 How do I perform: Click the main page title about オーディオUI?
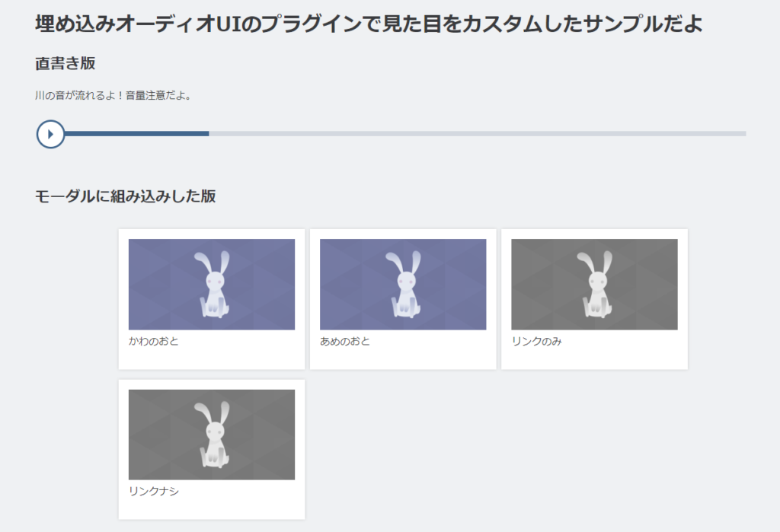pos(368,24)
